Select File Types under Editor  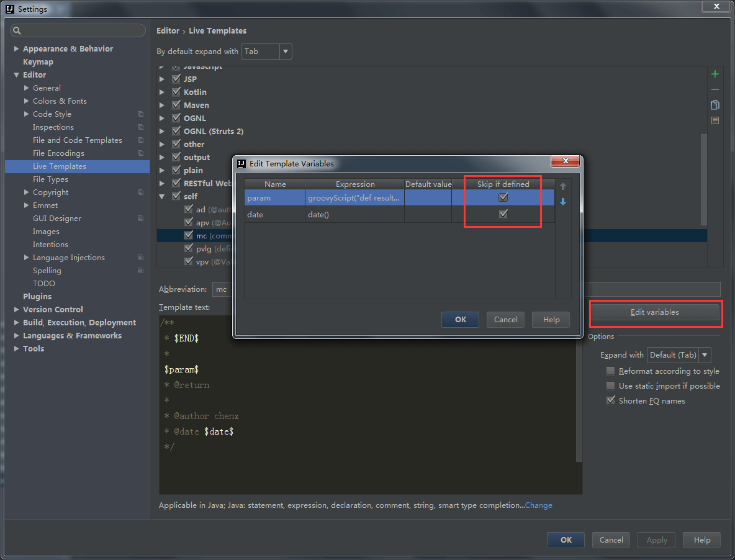(50, 179)
